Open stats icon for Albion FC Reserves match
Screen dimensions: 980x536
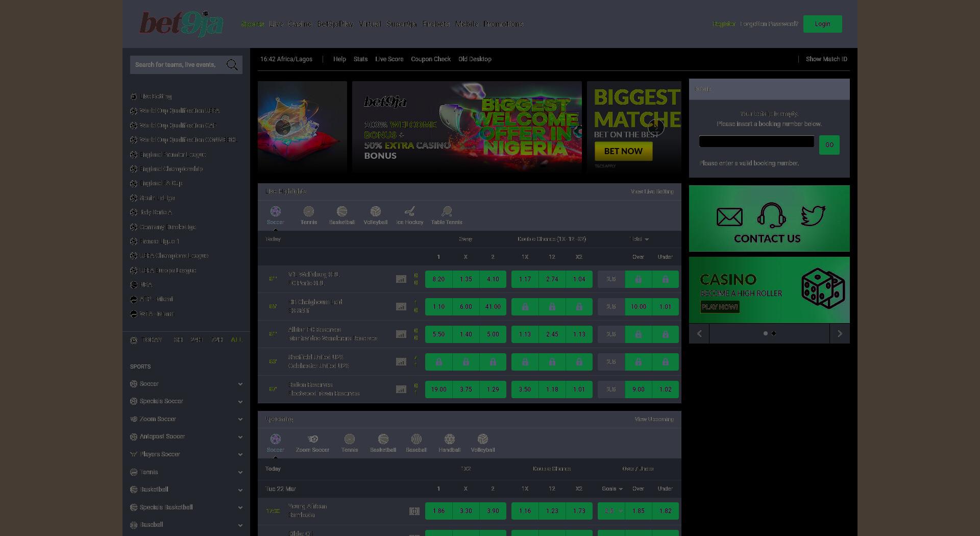pos(401,334)
